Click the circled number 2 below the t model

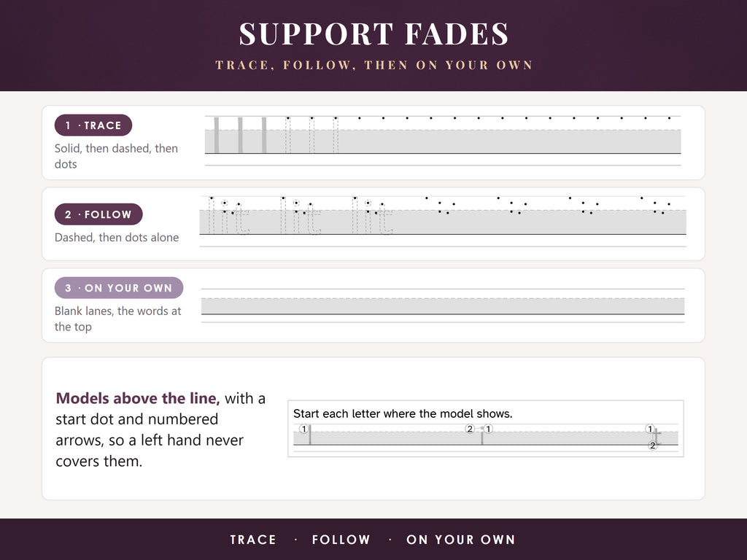[653, 446]
